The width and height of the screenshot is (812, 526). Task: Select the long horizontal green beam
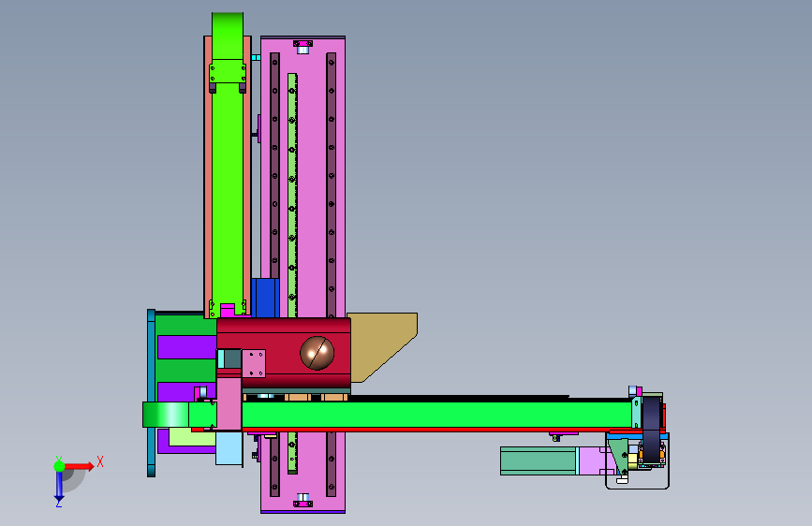[436, 415]
